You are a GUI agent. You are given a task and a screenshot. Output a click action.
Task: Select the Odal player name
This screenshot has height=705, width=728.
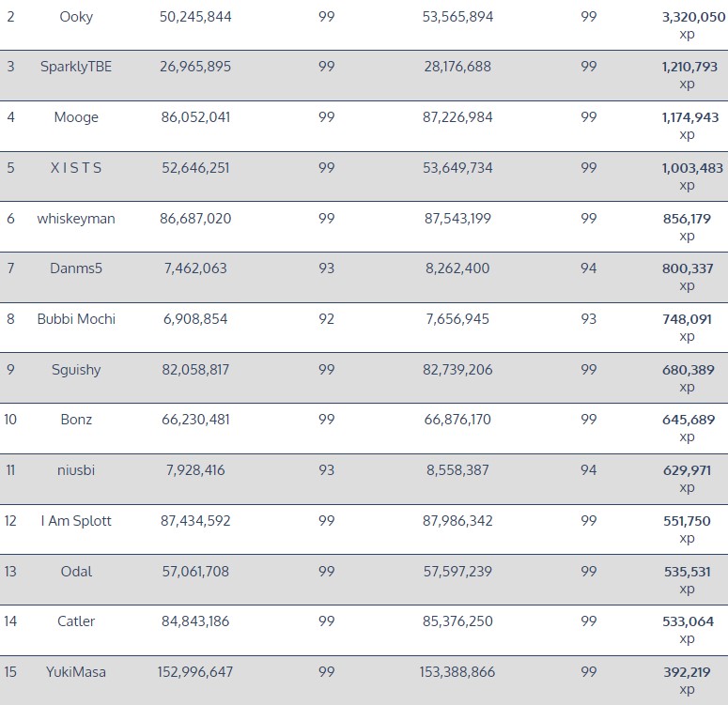click(x=76, y=571)
